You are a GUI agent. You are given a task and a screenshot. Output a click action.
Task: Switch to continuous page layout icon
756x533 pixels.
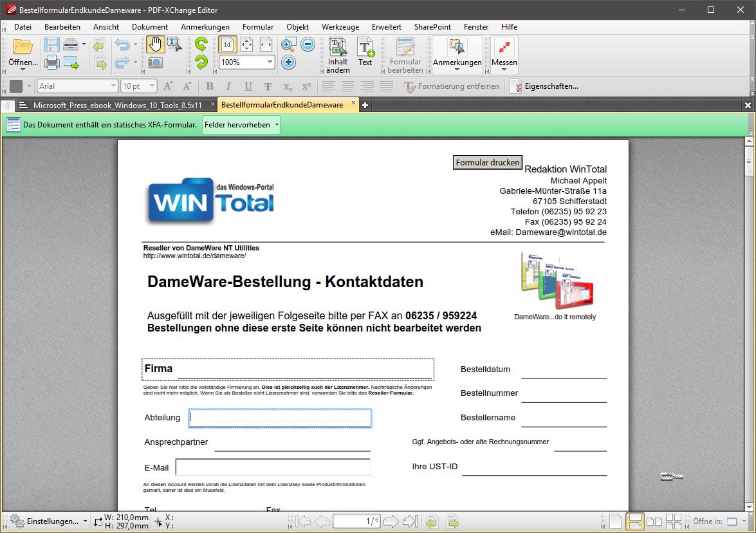point(634,521)
